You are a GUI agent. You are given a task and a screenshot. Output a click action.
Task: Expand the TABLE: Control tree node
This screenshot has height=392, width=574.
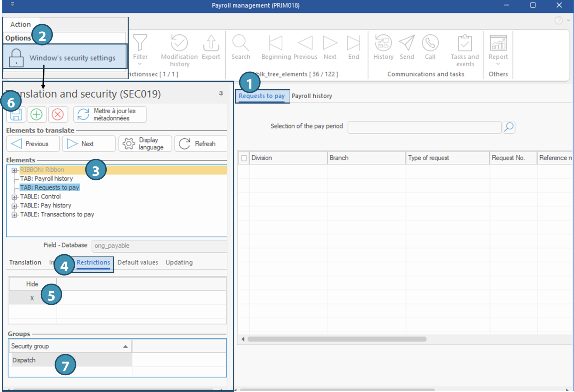pos(14,197)
